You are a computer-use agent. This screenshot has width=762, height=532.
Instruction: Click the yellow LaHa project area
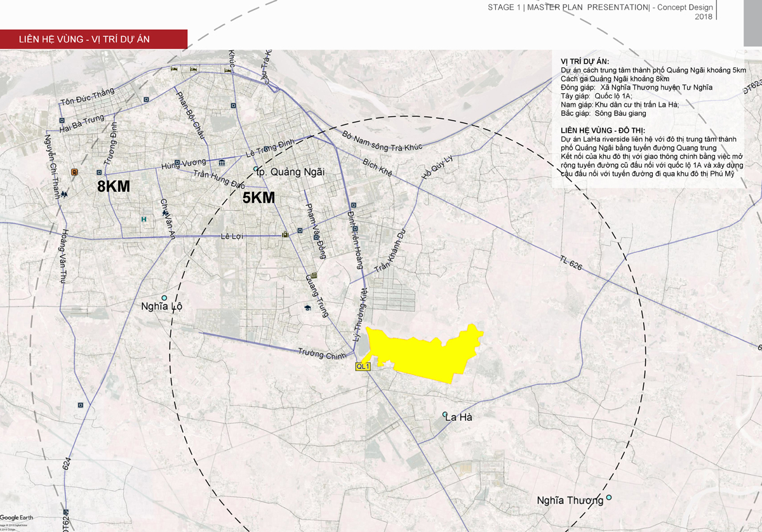click(424, 354)
